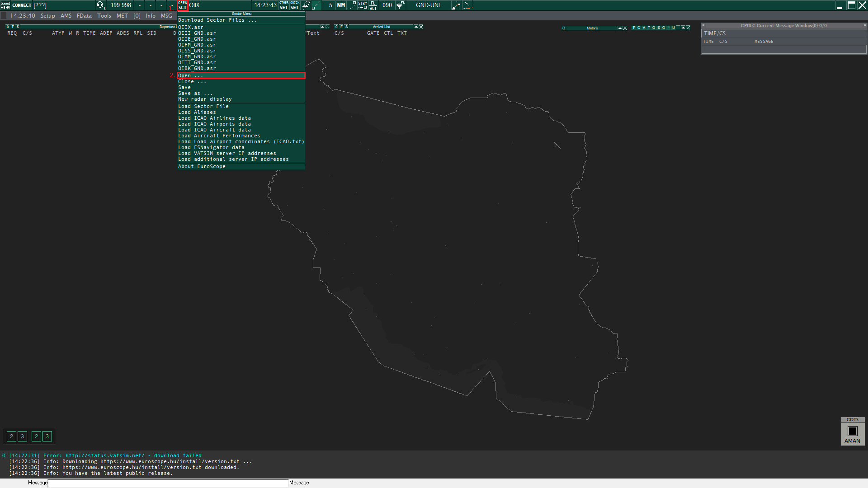The height and width of the screenshot is (488, 868).
Task: Click the AMAN square icon
Action: [853, 431]
